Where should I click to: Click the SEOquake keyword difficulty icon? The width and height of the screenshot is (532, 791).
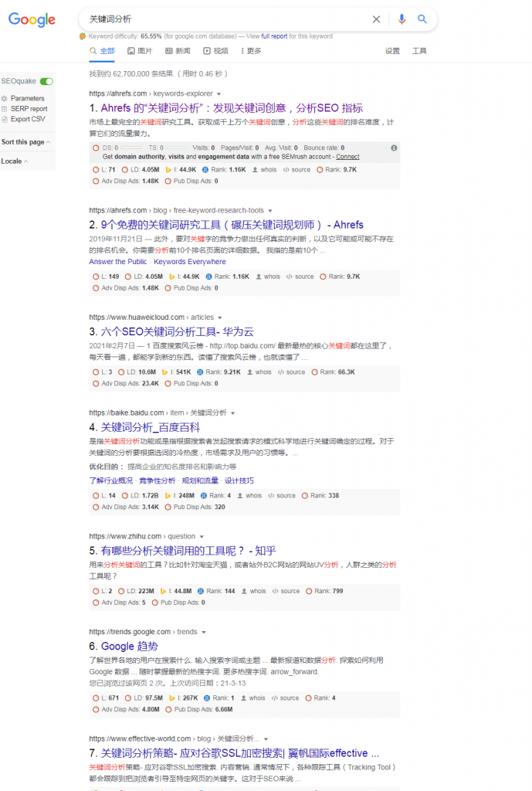[82, 36]
